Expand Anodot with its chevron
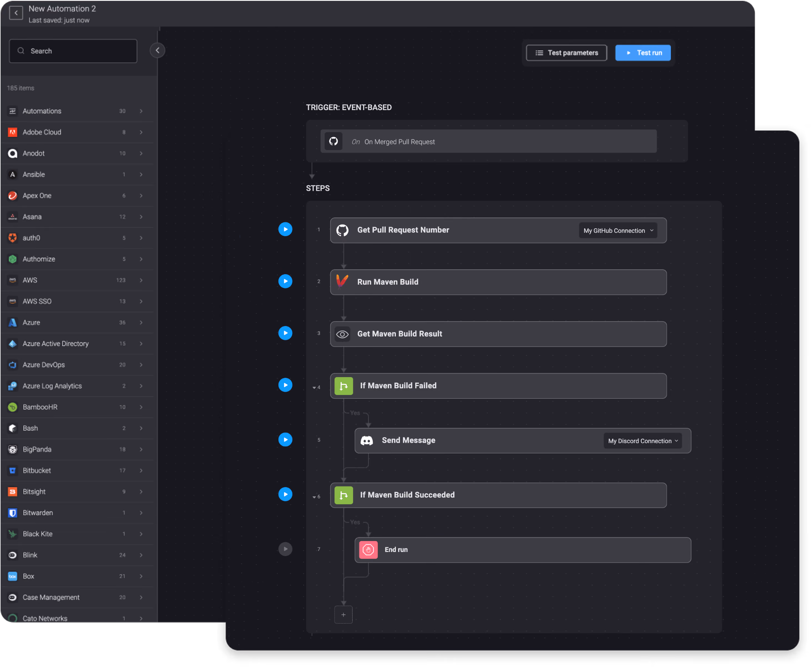Image resolution: width=812 pixels, height=667 pixels. [141, 153]
